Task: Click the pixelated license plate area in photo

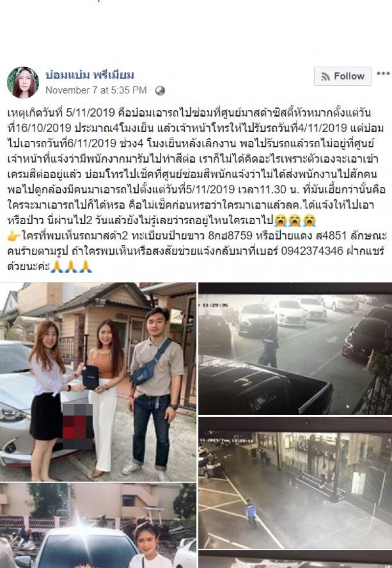Action: [77, 427]
